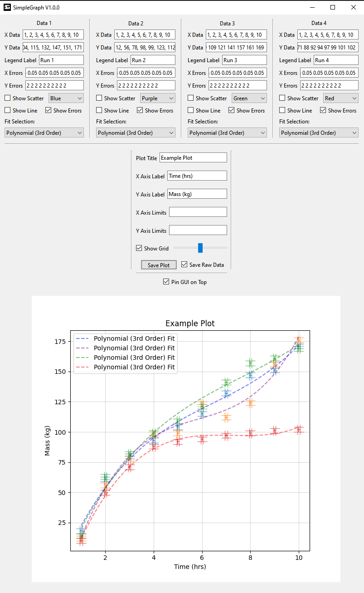Image resolution: width=364 pixels, height=593 pixels.
Task: Click the SimpleGraph app icon in title bar
Action: (x=7, y=7)
